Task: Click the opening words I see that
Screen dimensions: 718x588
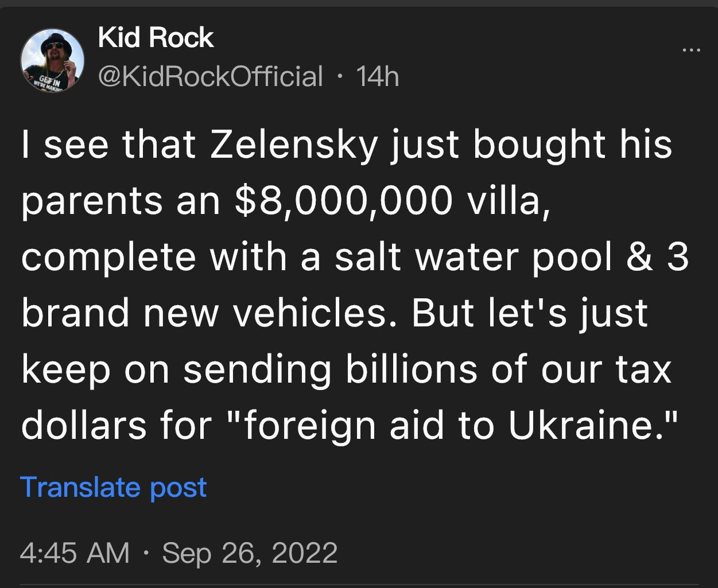Action: [x=108, y=144]
